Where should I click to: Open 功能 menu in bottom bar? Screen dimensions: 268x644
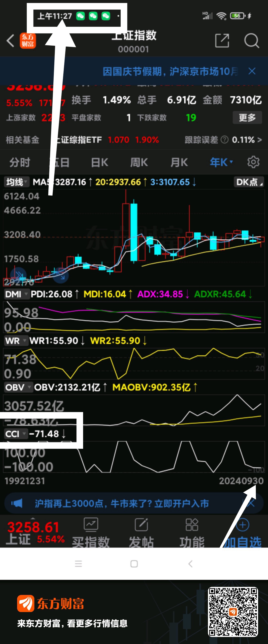click(192, 532)
